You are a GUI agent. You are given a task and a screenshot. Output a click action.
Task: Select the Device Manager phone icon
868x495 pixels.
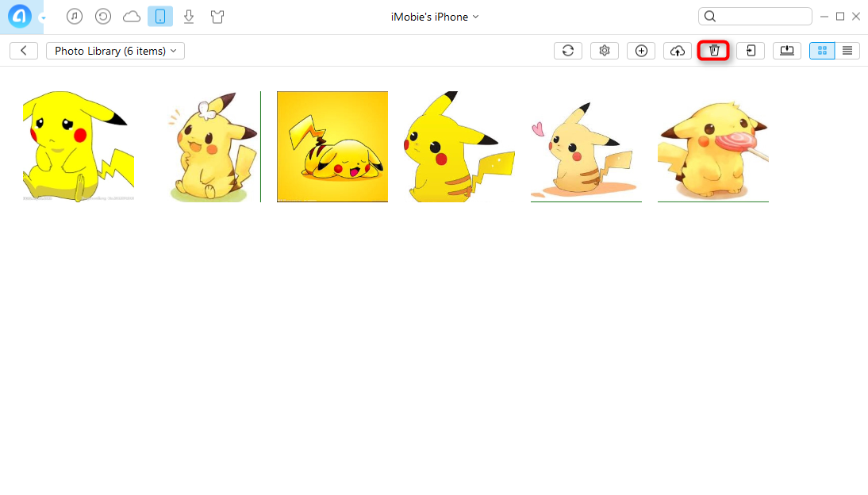160,17
